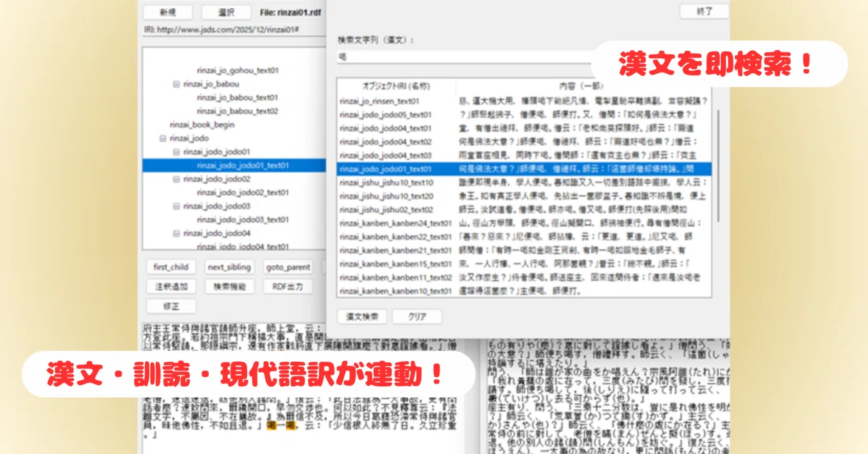This screenshot has width=868, height=454.
Task: Collapse minus box beside rinzai_jodo_jodo04
Action: [176, 233]
